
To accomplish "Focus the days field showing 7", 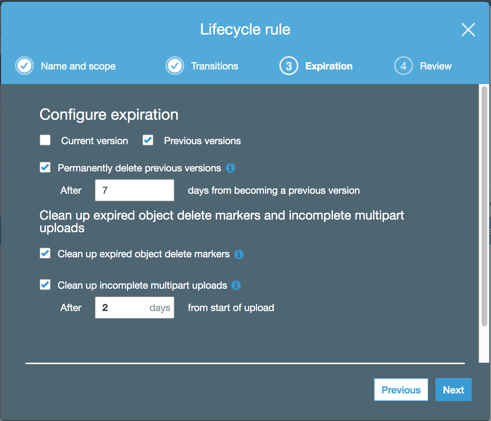I will 134,190.
